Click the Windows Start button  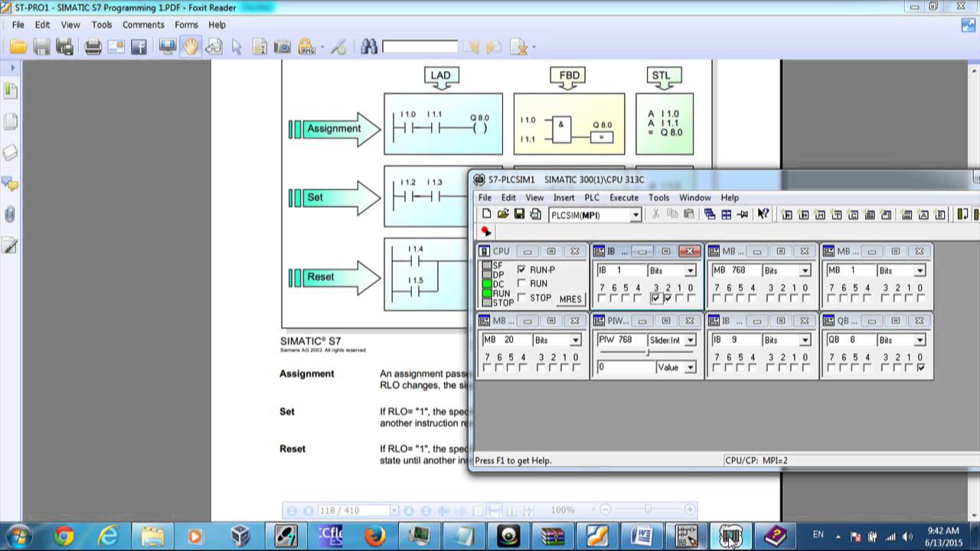click(18, 536)
